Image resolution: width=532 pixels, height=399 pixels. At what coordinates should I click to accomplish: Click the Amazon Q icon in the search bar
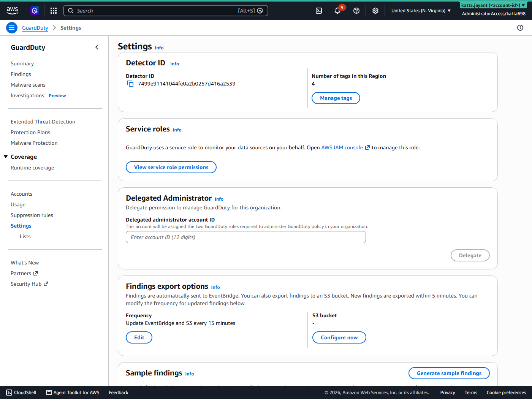(x=260, y=11)
